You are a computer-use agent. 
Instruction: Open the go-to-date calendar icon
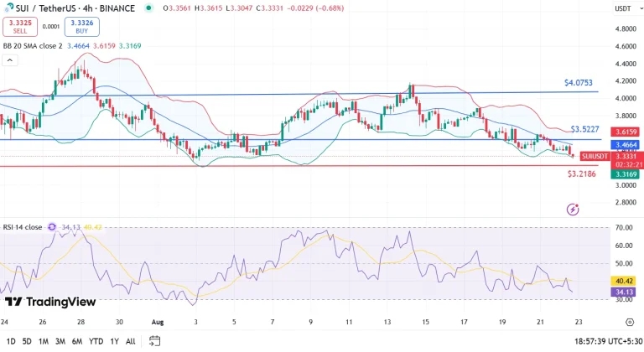[x=154, y=341]
